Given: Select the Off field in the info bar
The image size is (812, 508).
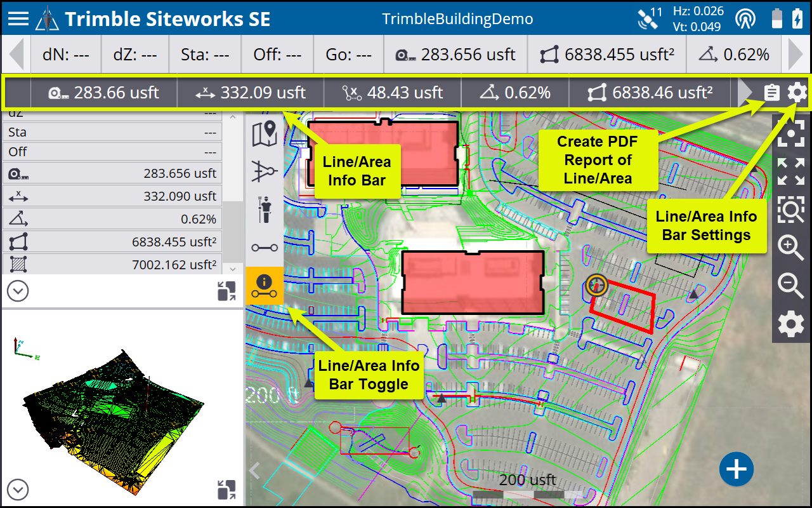Looking at the screenshot, I should click(x=277, y=55).
